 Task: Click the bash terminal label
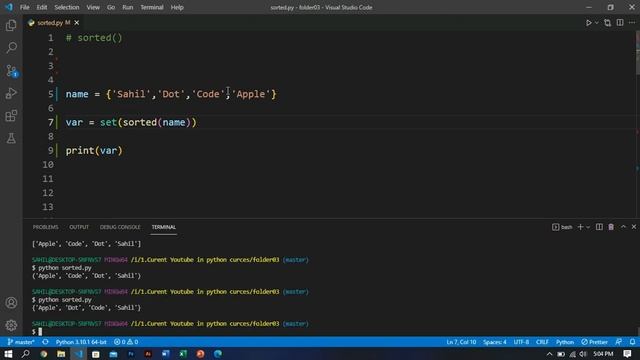click(x=562, y=227)
